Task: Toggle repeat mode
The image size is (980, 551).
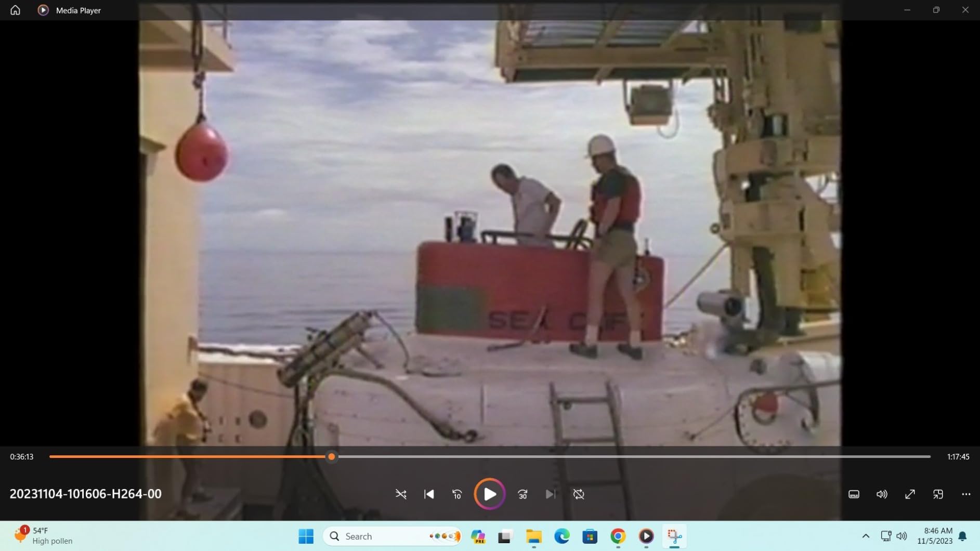Action: pos(579,494)
